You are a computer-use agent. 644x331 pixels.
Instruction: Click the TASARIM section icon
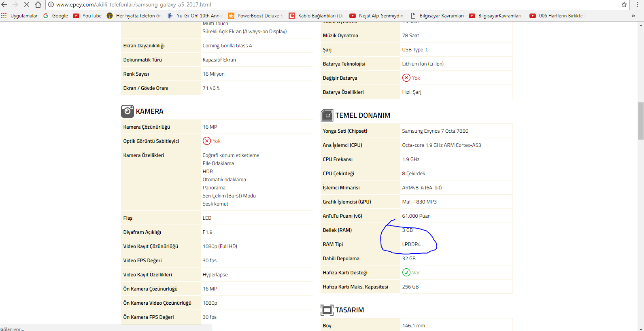pyautogui.click(x=327, y=310)
